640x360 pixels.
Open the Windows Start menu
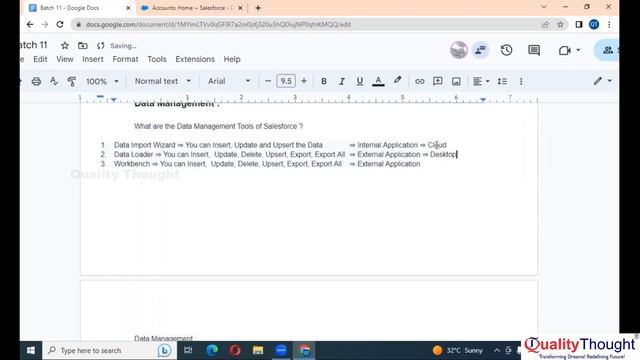[x=31, y=350]
